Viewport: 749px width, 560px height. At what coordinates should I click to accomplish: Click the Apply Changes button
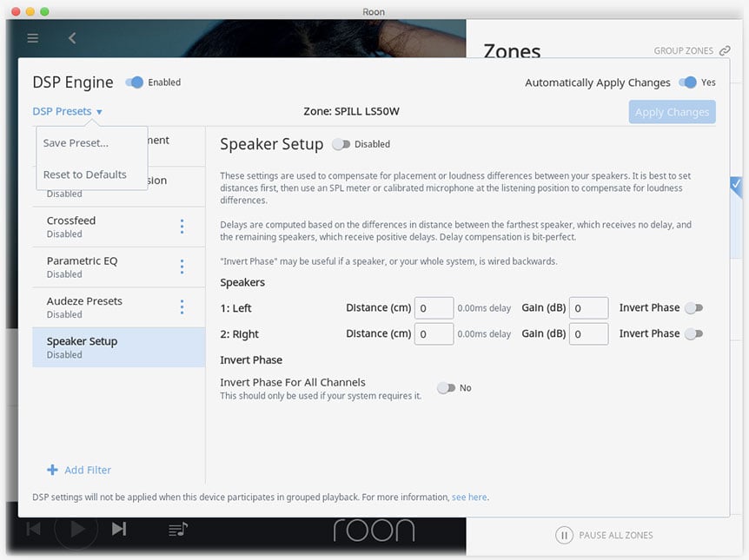[x=672, y=112]
